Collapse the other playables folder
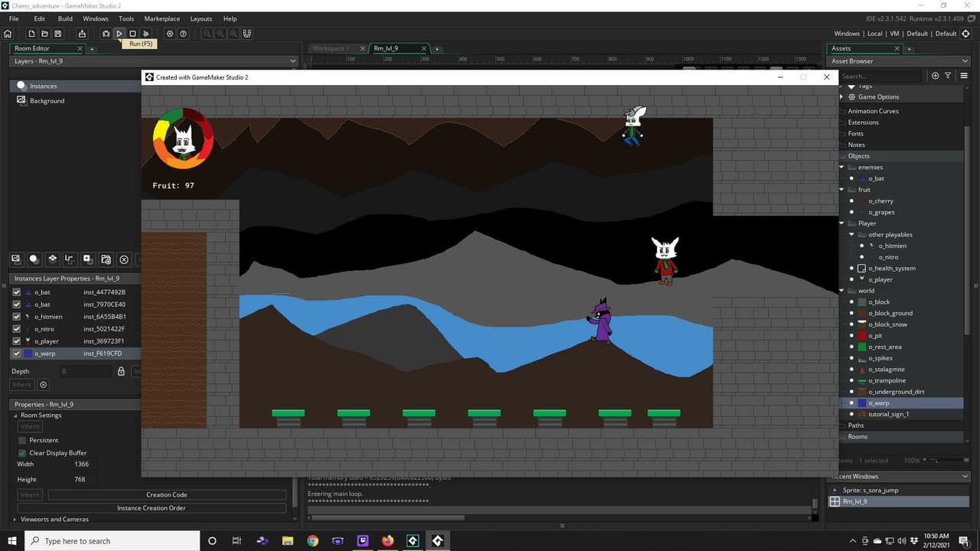980x551 pixels. point(851,235)
